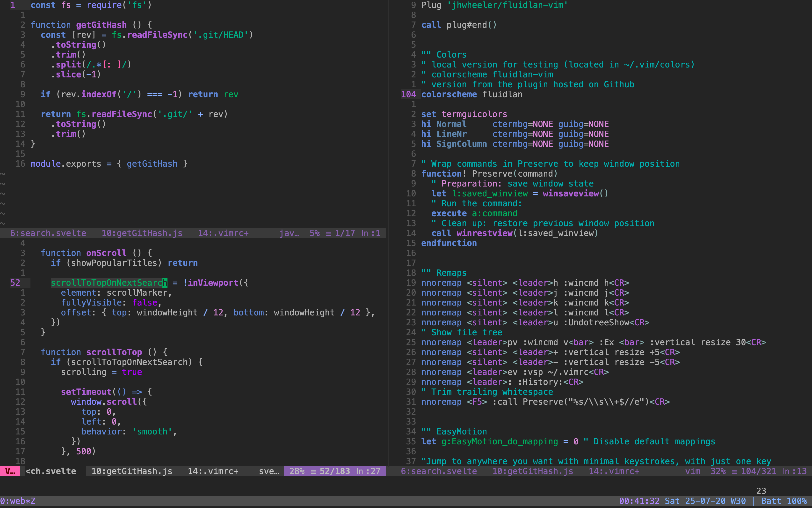Click the behavior: 'smooth', line

pos(129,431)
